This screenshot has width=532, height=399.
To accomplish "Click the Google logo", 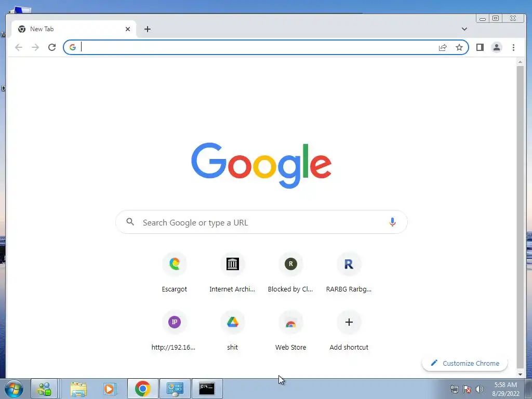I will 261,165.
